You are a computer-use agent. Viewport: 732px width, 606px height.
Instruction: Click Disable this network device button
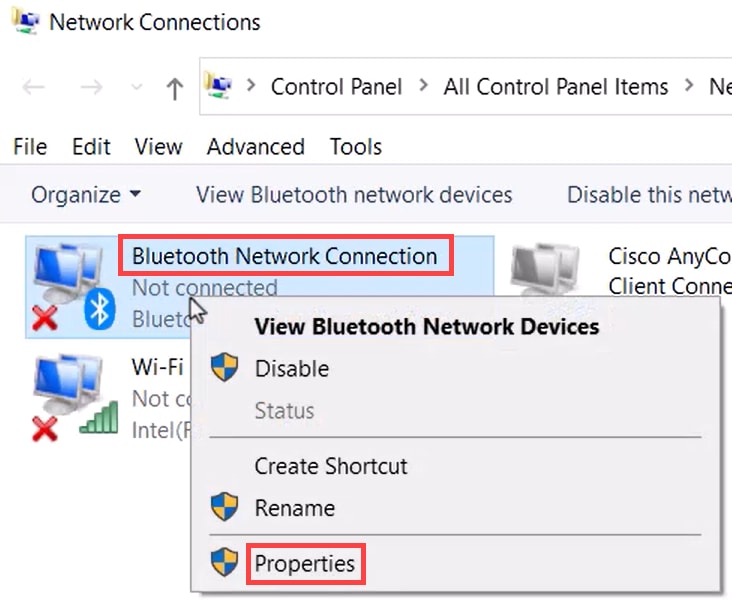coord(649,195)
